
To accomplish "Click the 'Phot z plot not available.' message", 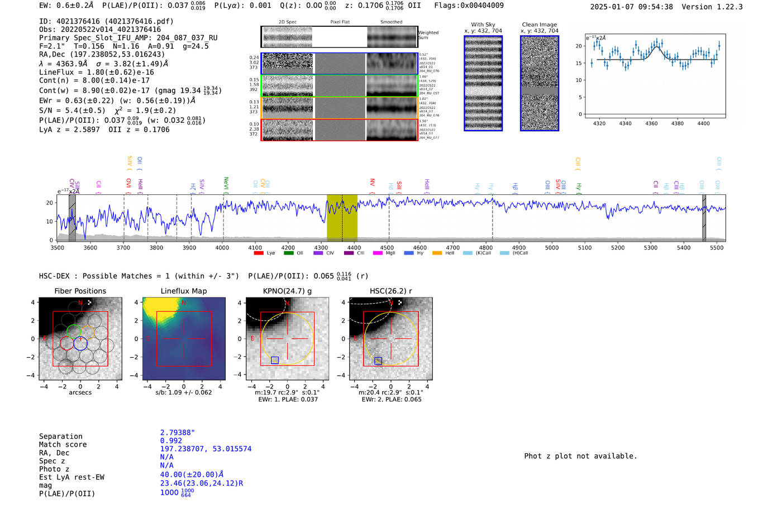I will [581, 456].
